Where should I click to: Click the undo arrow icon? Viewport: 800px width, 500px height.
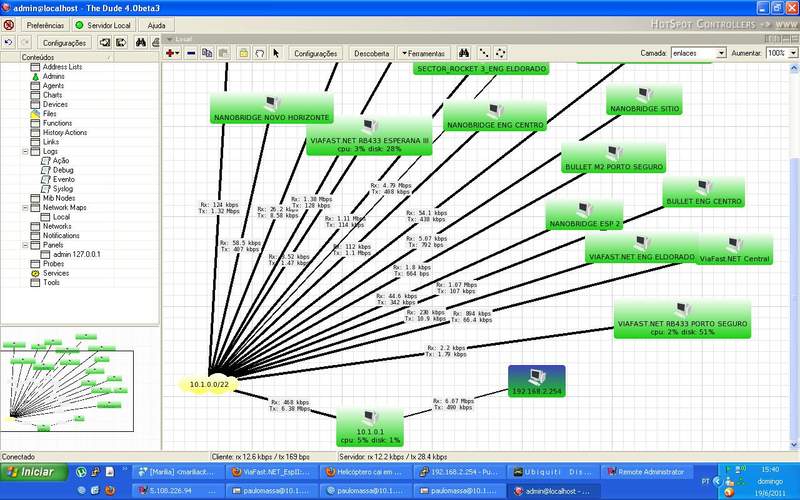(x=9, y=43)
